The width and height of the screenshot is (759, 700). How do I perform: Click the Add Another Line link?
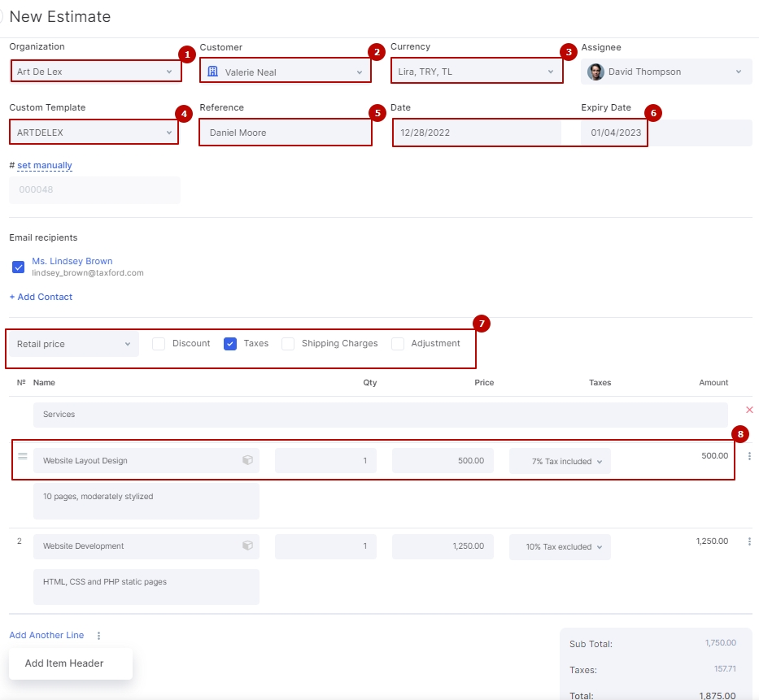[46, 635]
